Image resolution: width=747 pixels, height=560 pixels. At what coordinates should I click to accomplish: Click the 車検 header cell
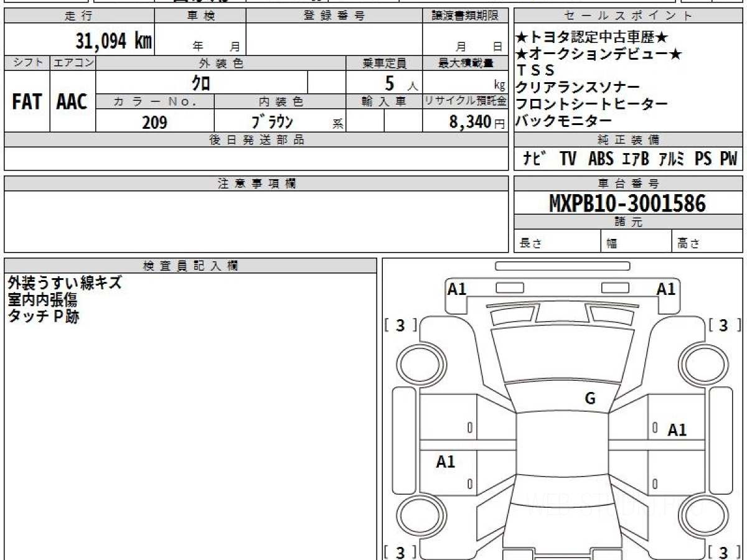200,16
